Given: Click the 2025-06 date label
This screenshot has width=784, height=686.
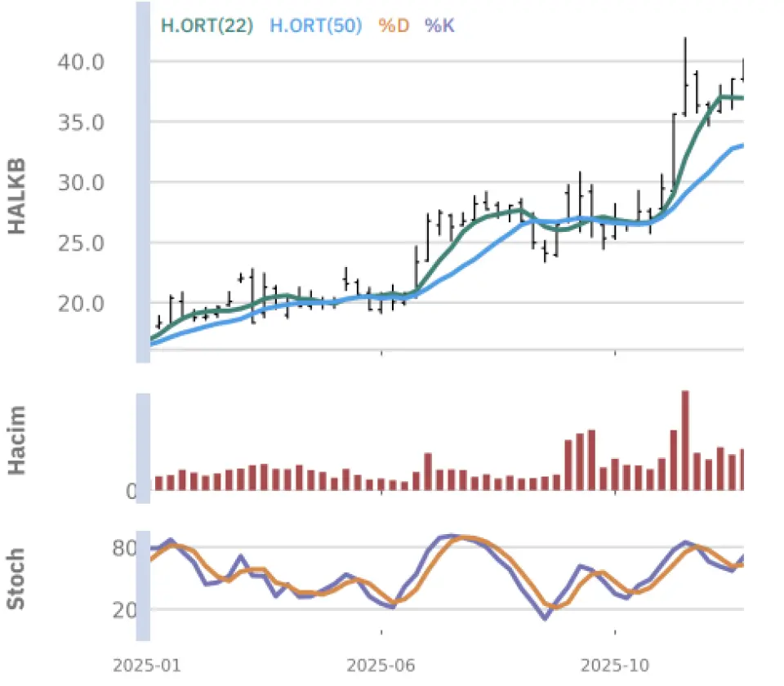Looking at the screenshot, I should tap(382, 666).
